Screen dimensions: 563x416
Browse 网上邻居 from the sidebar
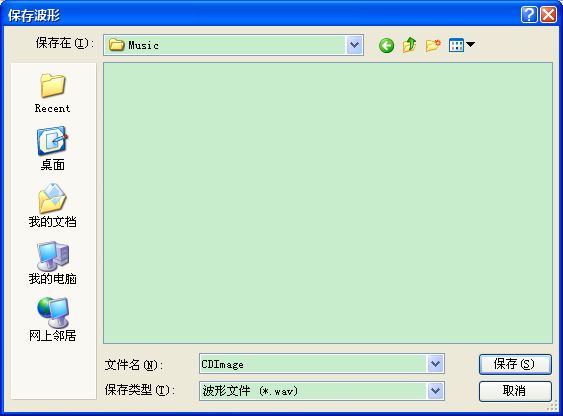[53, 319]
